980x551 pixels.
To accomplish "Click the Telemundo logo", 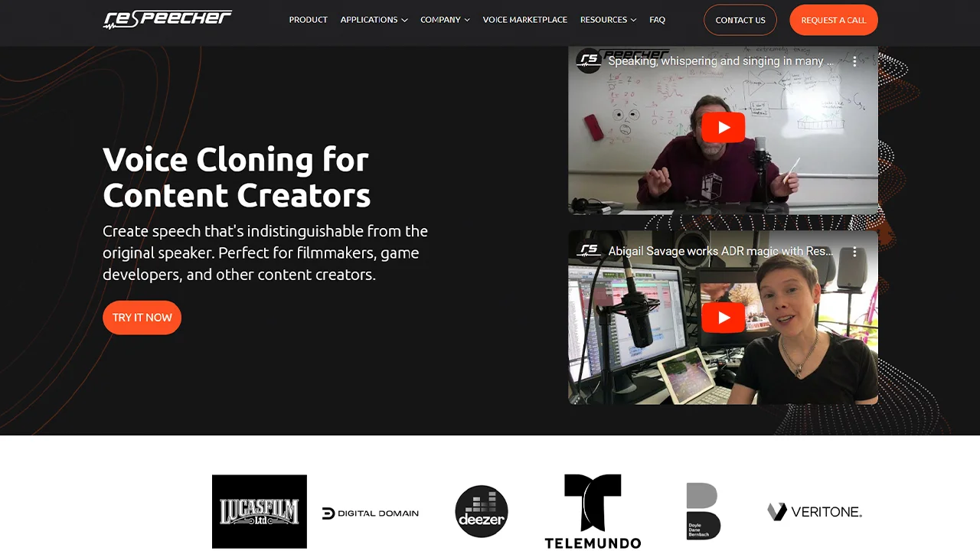I will tap(593, 511).
